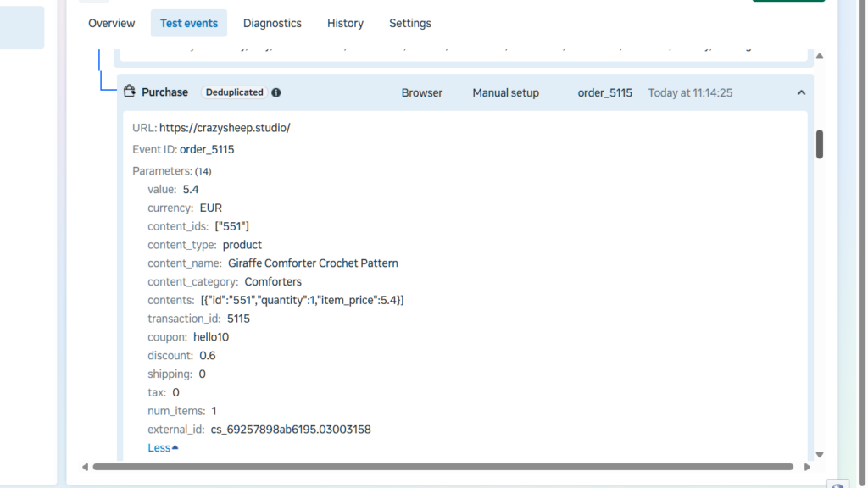Click the horizontal scrollbar right arrow
The width and height of the screenshot is (868, 488).
(806, 467)
